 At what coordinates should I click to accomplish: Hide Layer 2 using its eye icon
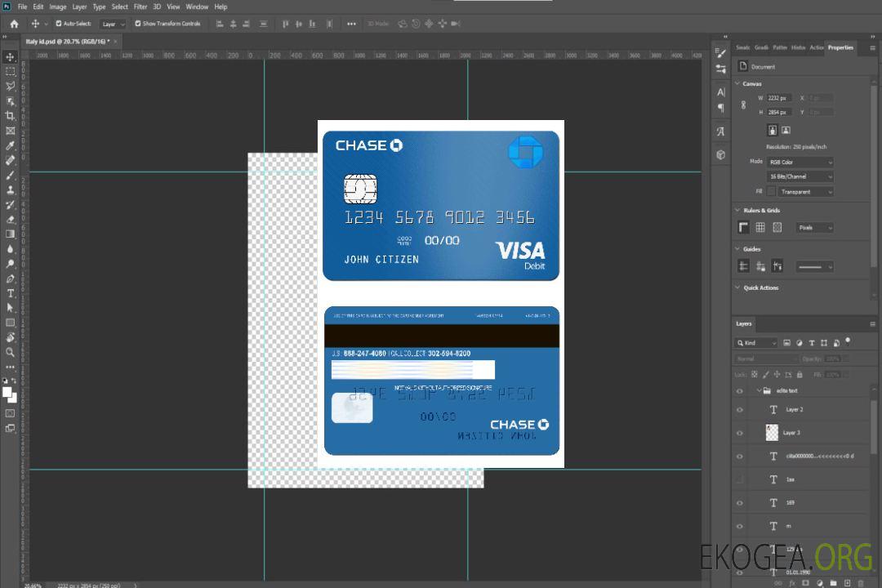pos(740,410)
